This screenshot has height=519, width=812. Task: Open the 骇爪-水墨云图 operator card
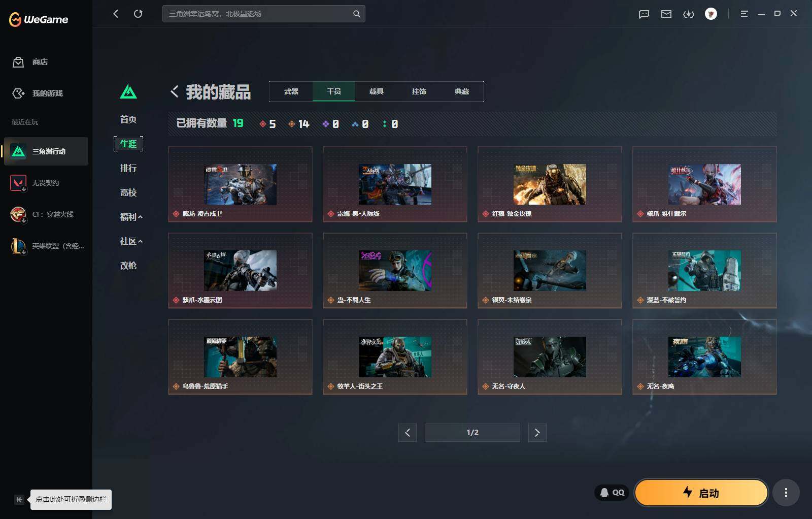240,271
